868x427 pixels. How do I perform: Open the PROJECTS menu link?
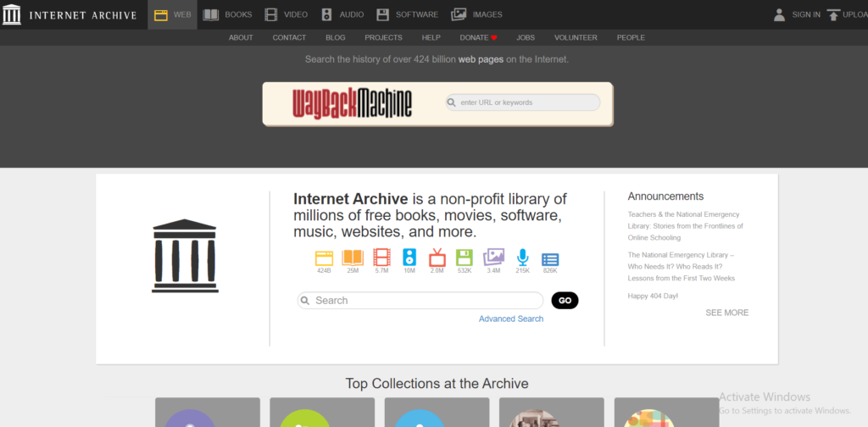pyautogui.click(x=383, y=37)
